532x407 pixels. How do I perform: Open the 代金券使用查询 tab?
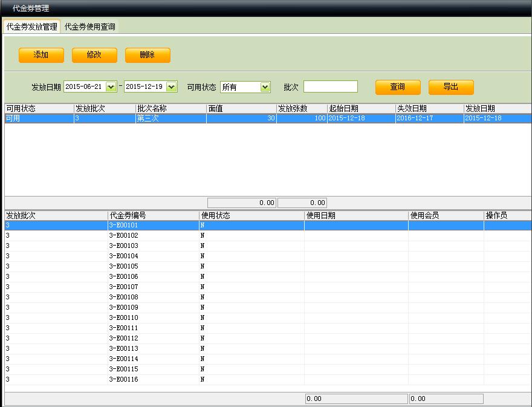(x=90, y=27)
